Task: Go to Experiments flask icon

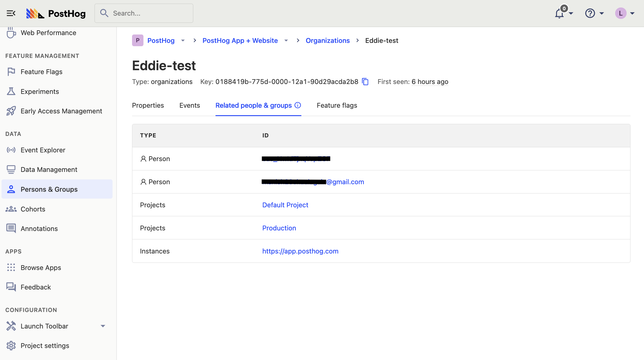Action: click(11, 91)
